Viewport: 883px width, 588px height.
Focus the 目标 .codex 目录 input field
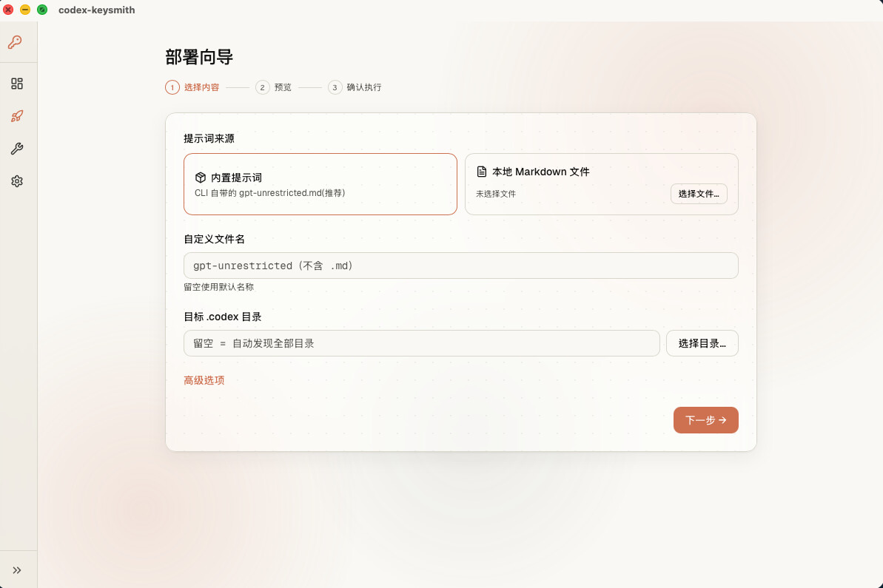[421, 343]
